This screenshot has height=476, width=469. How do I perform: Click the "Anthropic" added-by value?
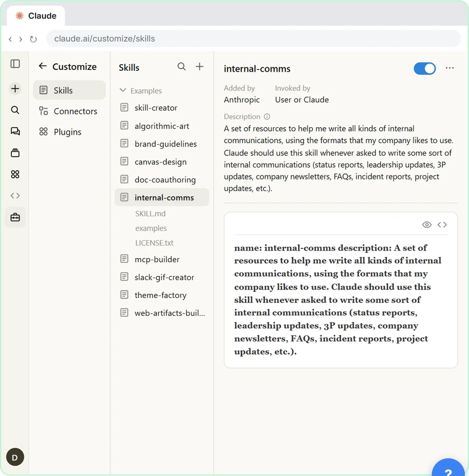click(242, 100)
